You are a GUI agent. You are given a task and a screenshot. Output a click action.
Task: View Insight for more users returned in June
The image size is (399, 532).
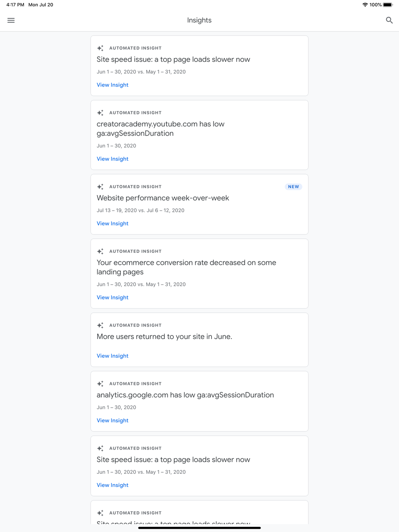tap(113, 356)
